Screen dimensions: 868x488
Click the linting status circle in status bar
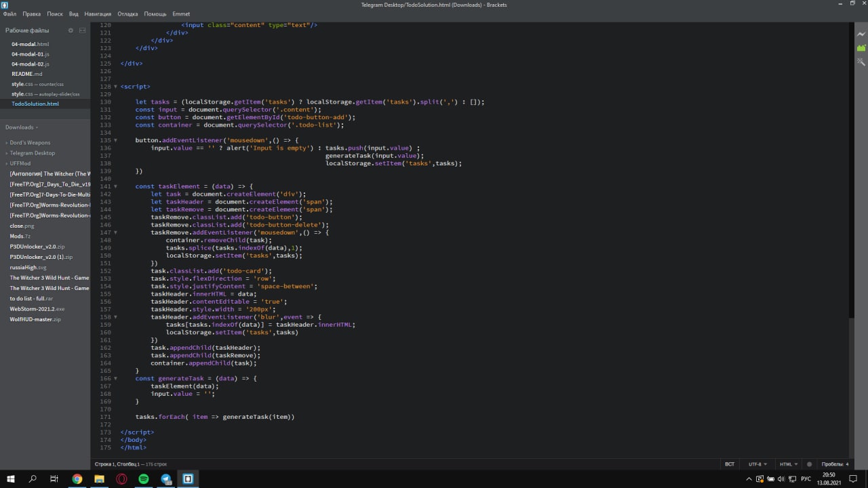(x=809, y=464)
